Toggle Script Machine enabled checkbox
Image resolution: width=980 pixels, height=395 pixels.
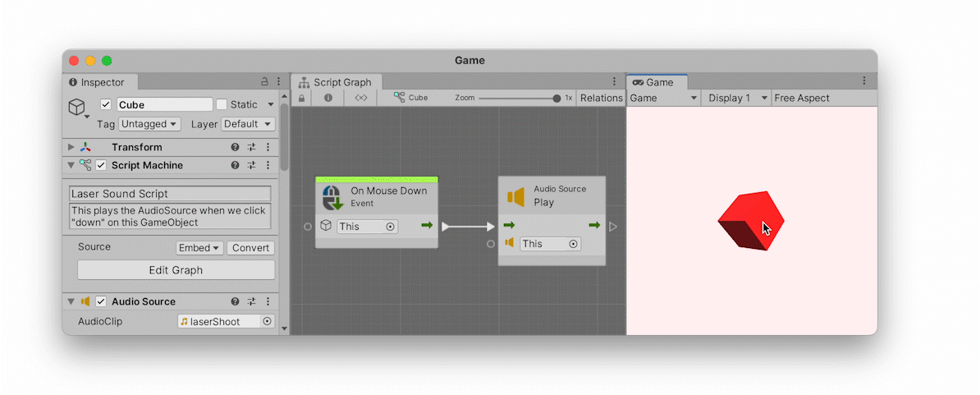coord(101,166)
